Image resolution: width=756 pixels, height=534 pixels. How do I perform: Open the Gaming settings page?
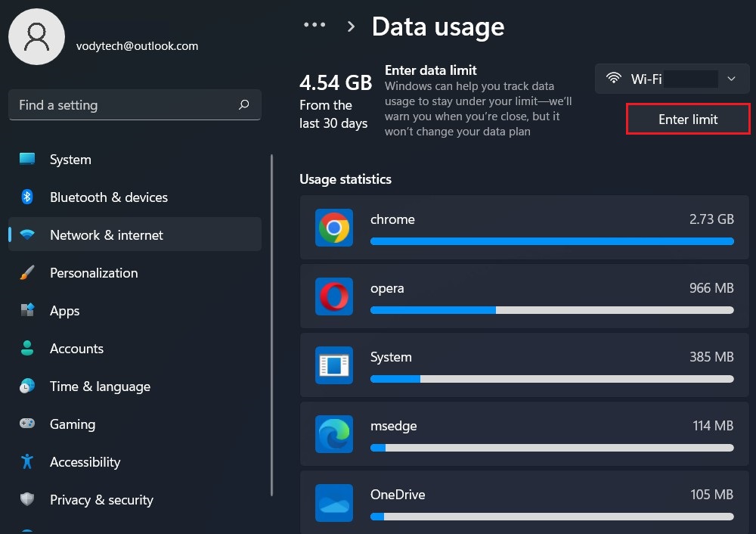click(x=73, y=424)
